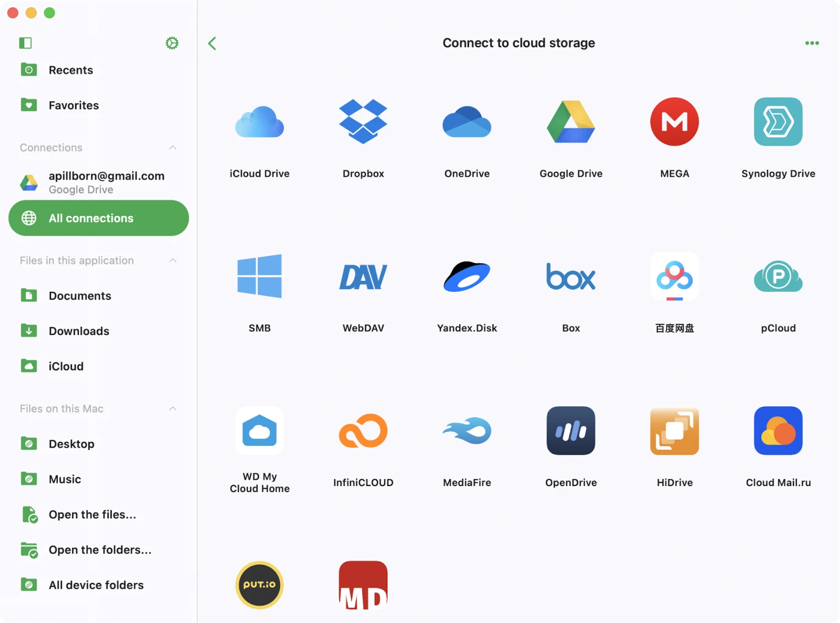840x623 pixels.
Task: Select the MEGA cloud storage icon
Action: click(x=674, y=122)
